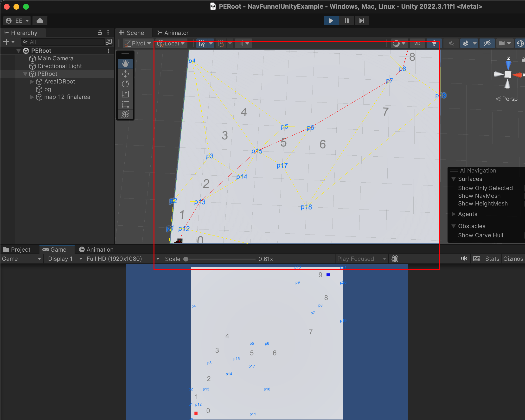Select the Scale tool
This screenshot has height=420, width=525.
[125, 94]
